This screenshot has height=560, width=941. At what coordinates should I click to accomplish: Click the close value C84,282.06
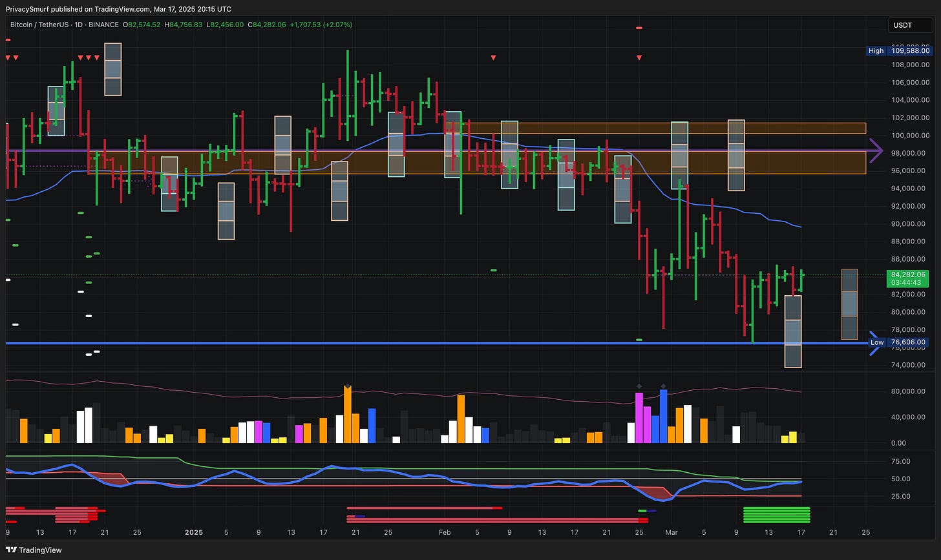click(268, 25)
